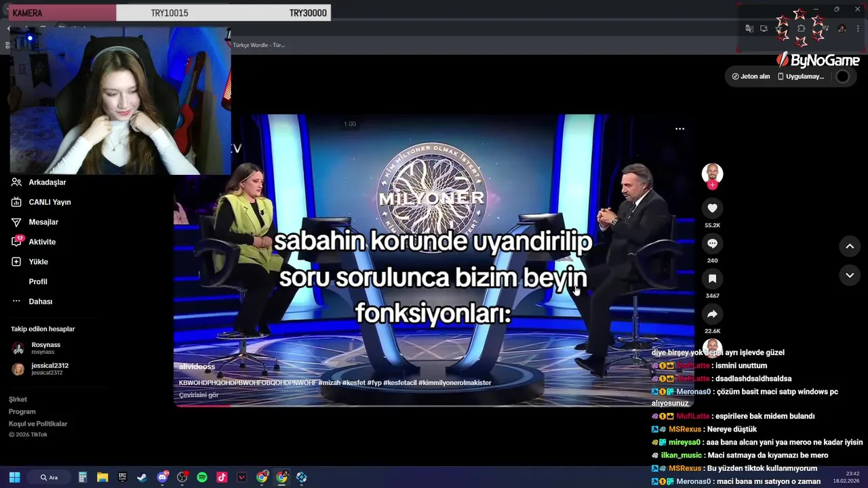Open Chrome media control icon

pyautogui.click(x=825, y=28)
